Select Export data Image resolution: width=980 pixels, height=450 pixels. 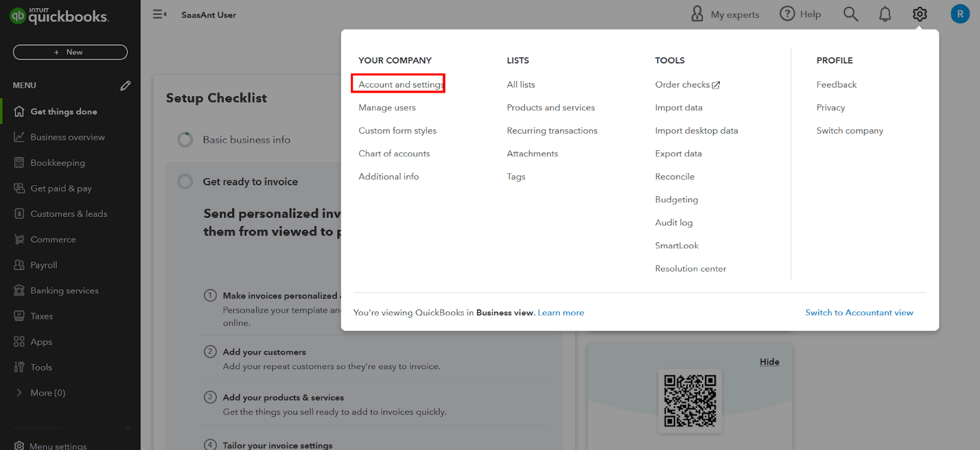[x=678, y=153]
